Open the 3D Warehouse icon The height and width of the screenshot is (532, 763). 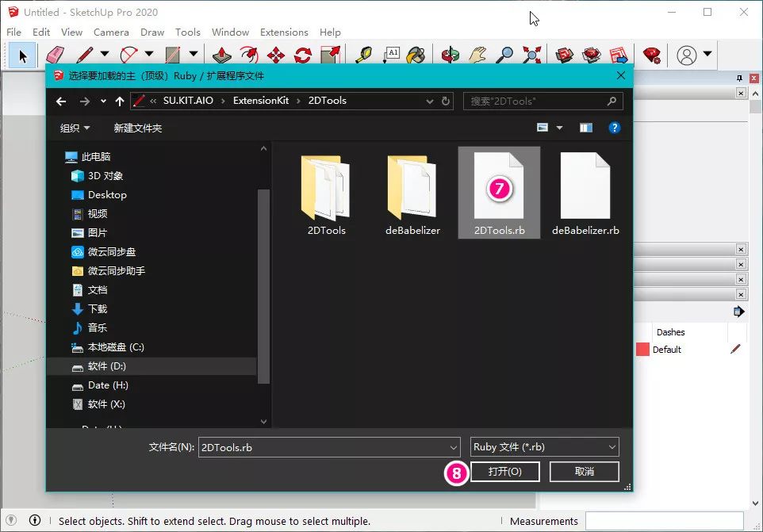coord(565,55)
